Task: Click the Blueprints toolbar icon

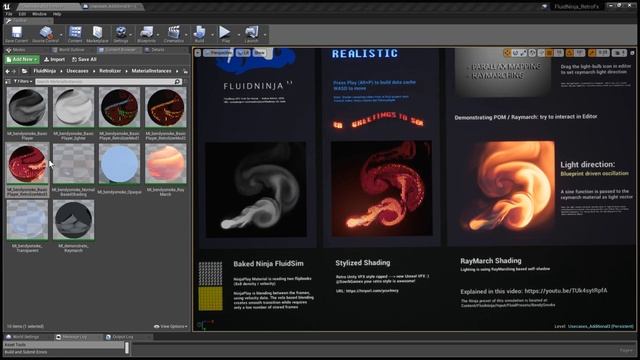Action: (146, 34)
